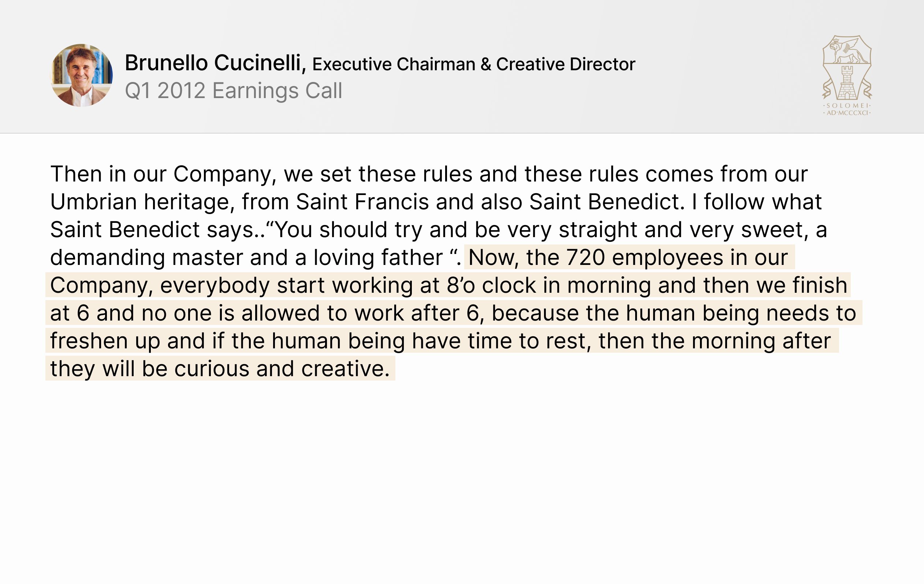Open the "Q1 2012 Earnings Call" subtitle

[x=234, y=91]
